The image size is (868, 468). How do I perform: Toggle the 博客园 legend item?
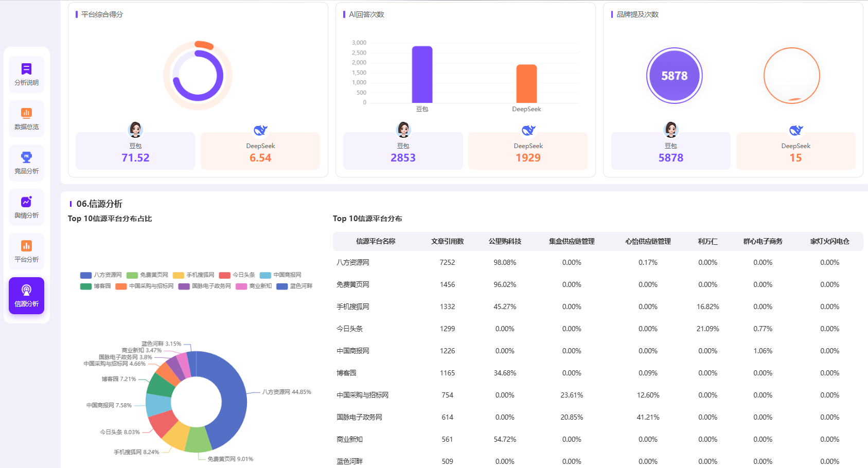click(x=95, y=286)
